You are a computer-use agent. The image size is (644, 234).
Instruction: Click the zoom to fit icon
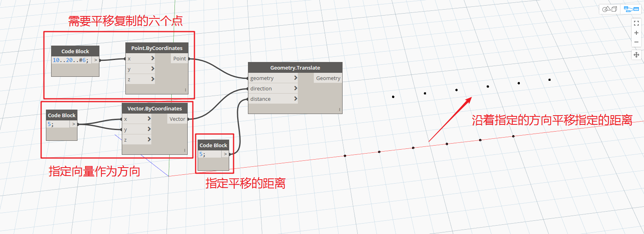coord(636,23)
